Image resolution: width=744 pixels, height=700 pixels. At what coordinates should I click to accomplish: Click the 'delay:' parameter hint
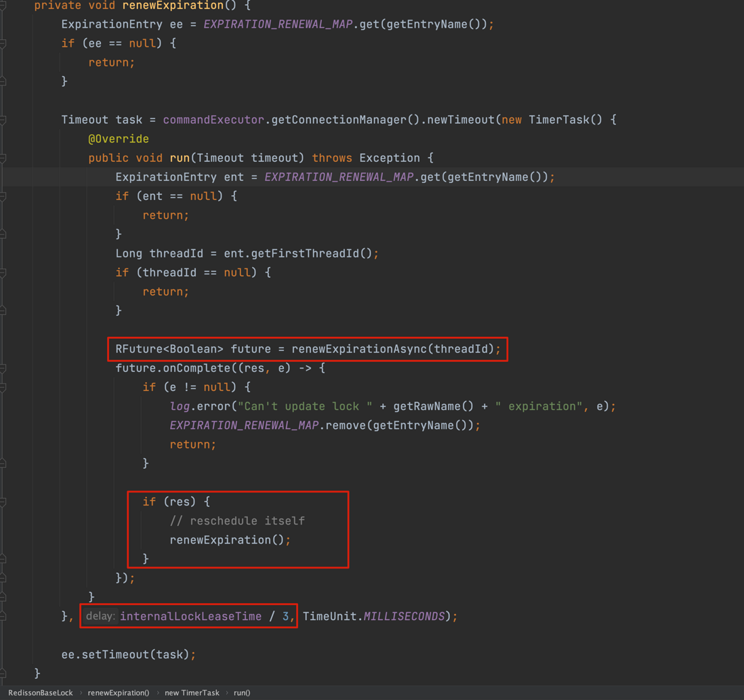pos(100,616)
